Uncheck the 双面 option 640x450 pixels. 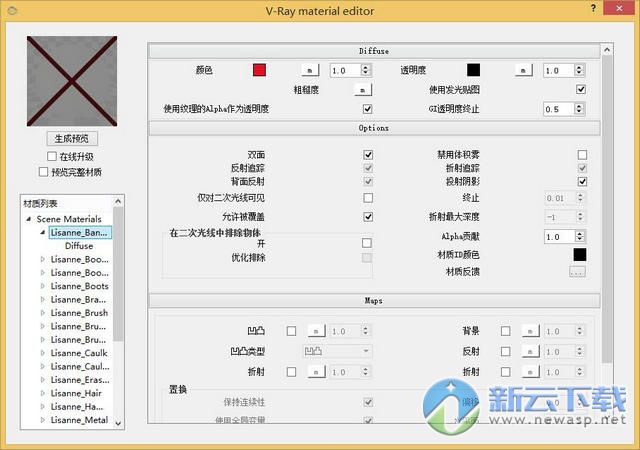368,155
